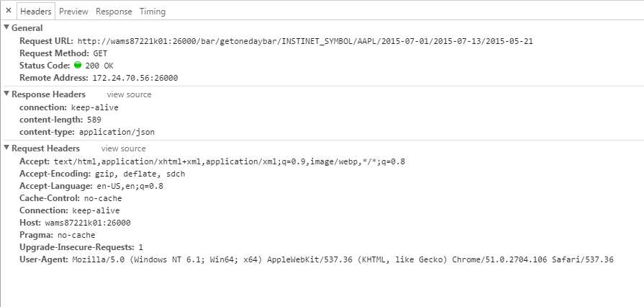Screen dimensions: 644x307
Task: Collapse the General section
Action: pos(7,27)
